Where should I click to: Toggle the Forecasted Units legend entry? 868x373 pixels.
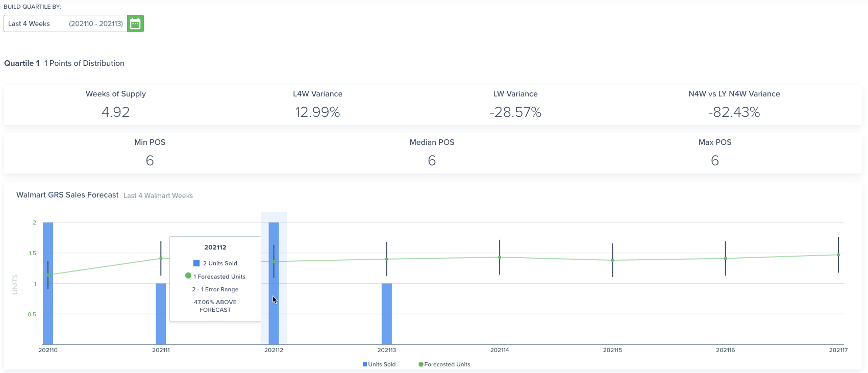[x=444, y=364]
